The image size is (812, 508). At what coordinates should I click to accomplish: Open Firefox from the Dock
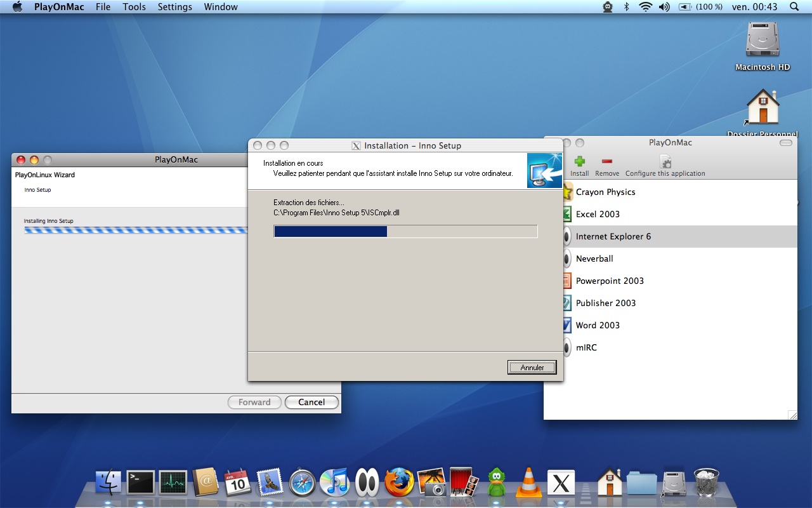click(399, 483)
